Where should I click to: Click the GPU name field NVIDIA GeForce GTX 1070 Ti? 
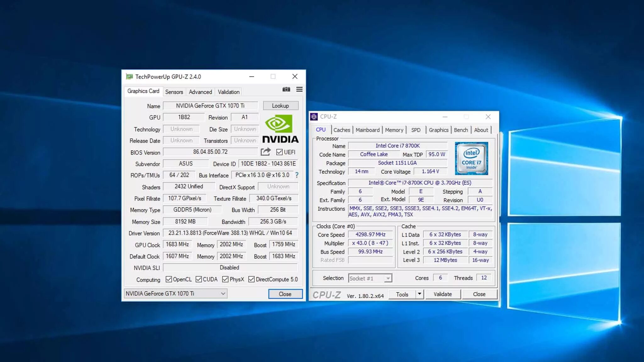point(210,106)
